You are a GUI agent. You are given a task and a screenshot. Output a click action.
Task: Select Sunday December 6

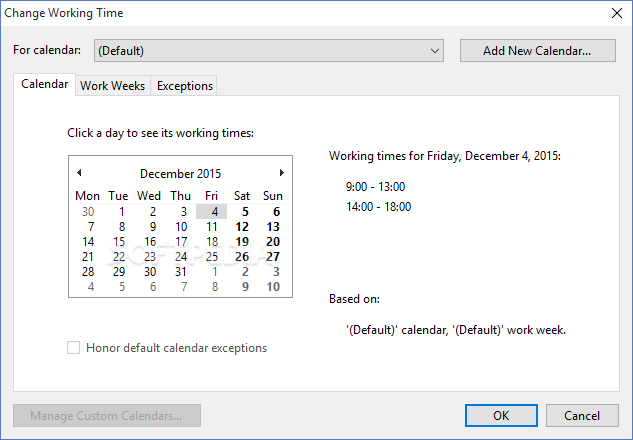coord(275,211)
